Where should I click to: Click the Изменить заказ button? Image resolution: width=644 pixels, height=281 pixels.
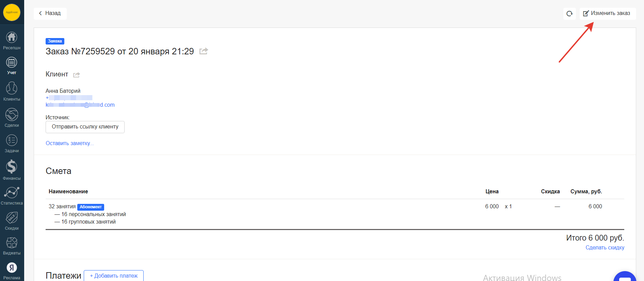[x=607, y=13]
